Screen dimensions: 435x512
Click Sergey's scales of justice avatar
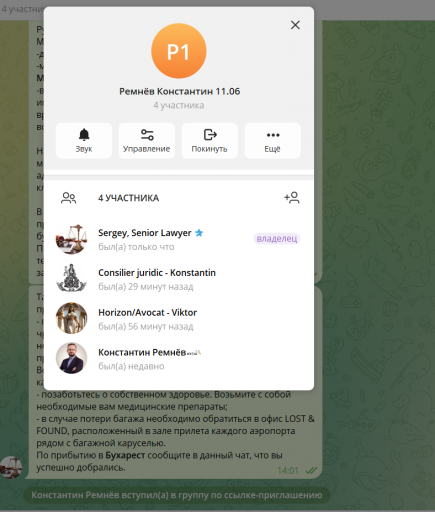click(71, 239)
